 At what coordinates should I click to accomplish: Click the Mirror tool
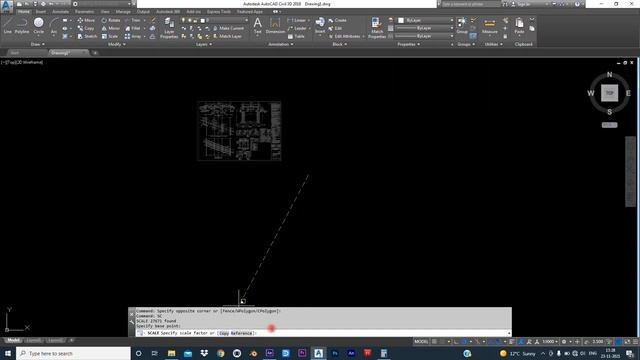pos(111,28)
